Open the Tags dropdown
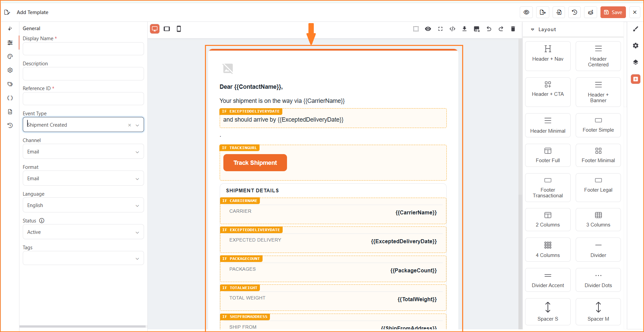 click(x=83, y=258)
